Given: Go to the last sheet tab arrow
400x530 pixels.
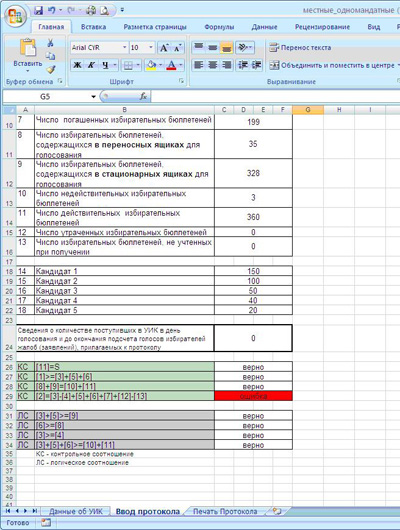Looking at the screenshot, I should tap(34, 511).
